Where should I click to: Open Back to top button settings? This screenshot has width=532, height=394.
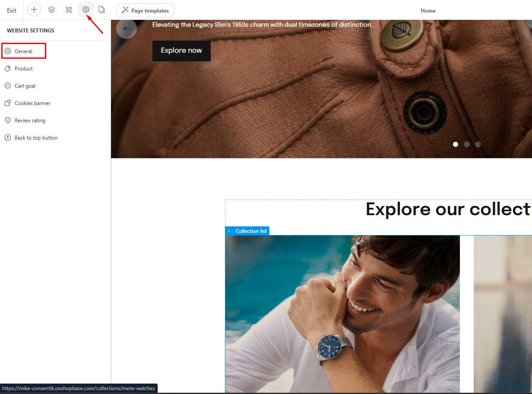36,138
